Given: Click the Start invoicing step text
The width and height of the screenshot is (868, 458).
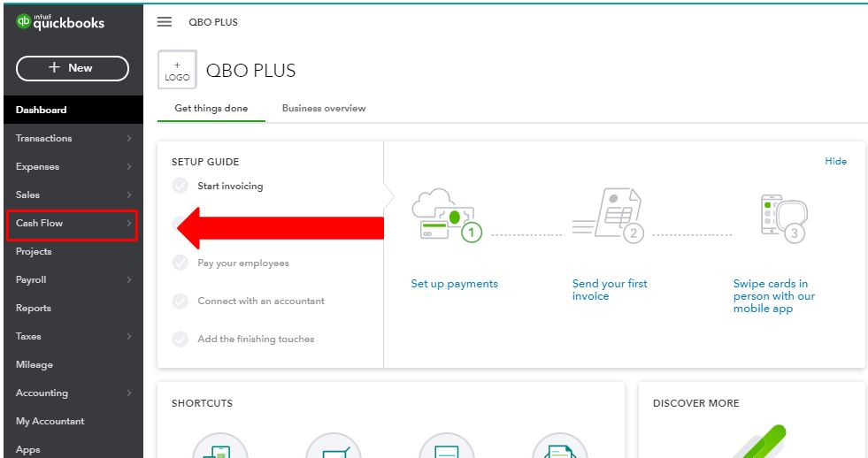Looking at the screenshot, I should coord(230,186).
